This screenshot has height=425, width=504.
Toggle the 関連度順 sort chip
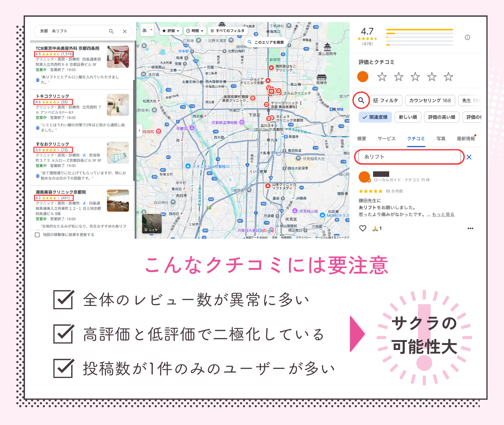click(x=375, y=117)
